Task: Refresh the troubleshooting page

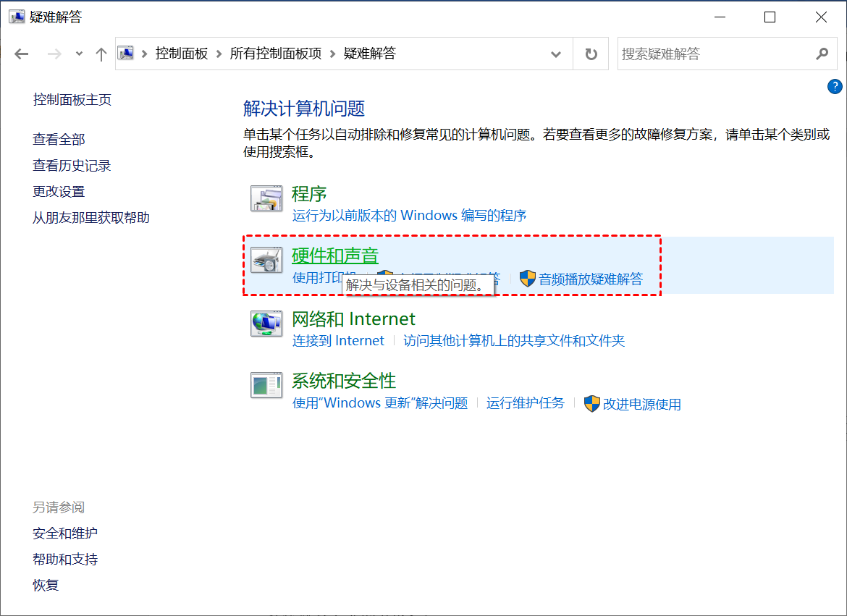Action: point(591,54)
